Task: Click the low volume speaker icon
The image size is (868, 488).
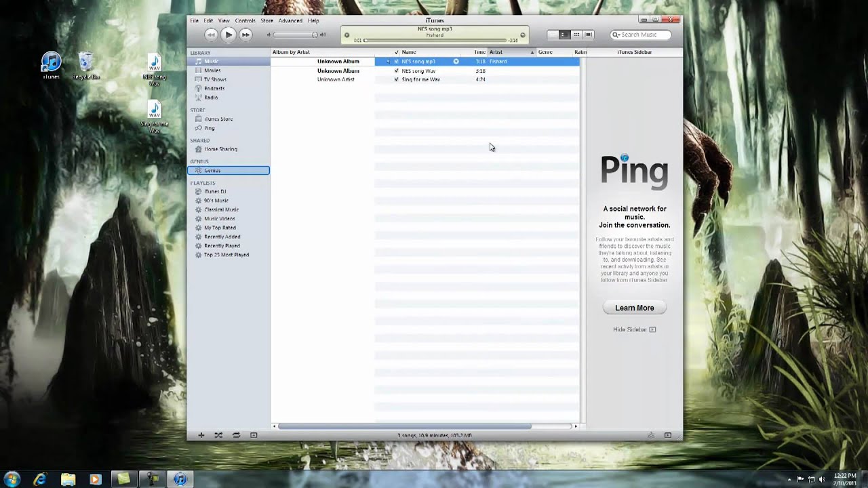Action: pos(269,35)
